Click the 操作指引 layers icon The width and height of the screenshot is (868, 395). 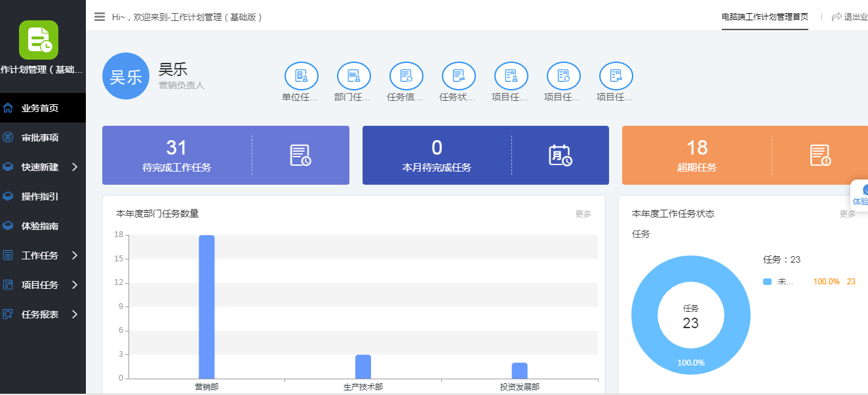(x=8, y=197)
